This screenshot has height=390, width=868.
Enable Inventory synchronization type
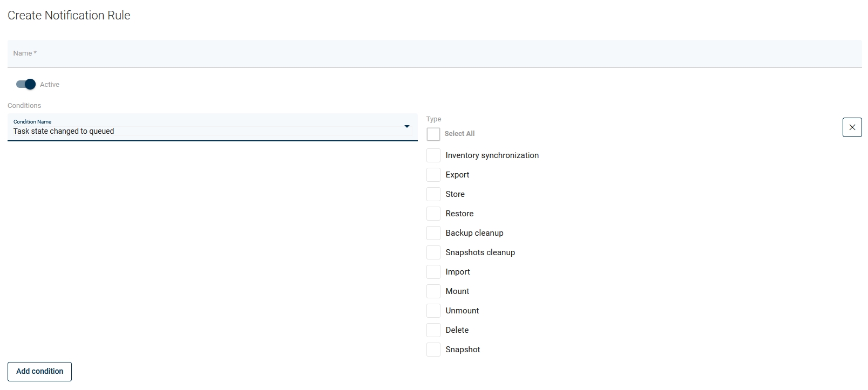tap(433, 155)
